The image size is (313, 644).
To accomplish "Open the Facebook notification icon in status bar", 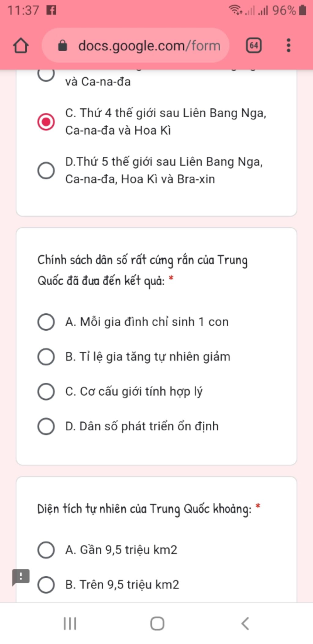I will [51, 10].
